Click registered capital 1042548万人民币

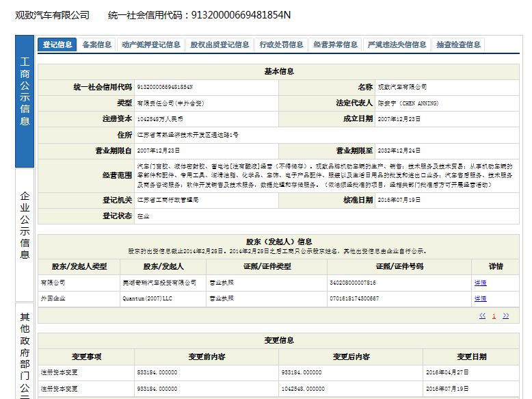click(x=160, y=119)
